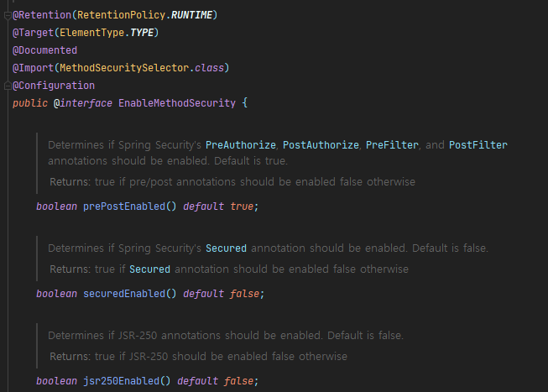
Task: Click 'false' default value of securedEnabled
Action: tap(245, 294)
